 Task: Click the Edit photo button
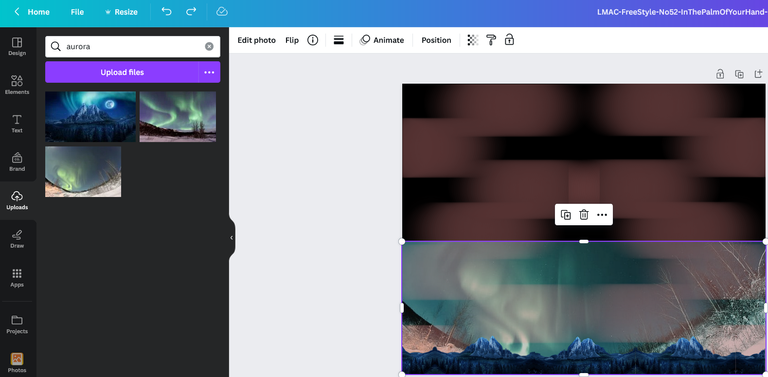point(257,40)
